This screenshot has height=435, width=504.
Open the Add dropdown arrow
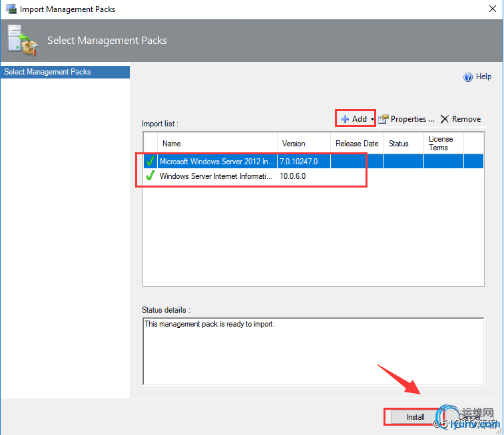click(372, 120)
